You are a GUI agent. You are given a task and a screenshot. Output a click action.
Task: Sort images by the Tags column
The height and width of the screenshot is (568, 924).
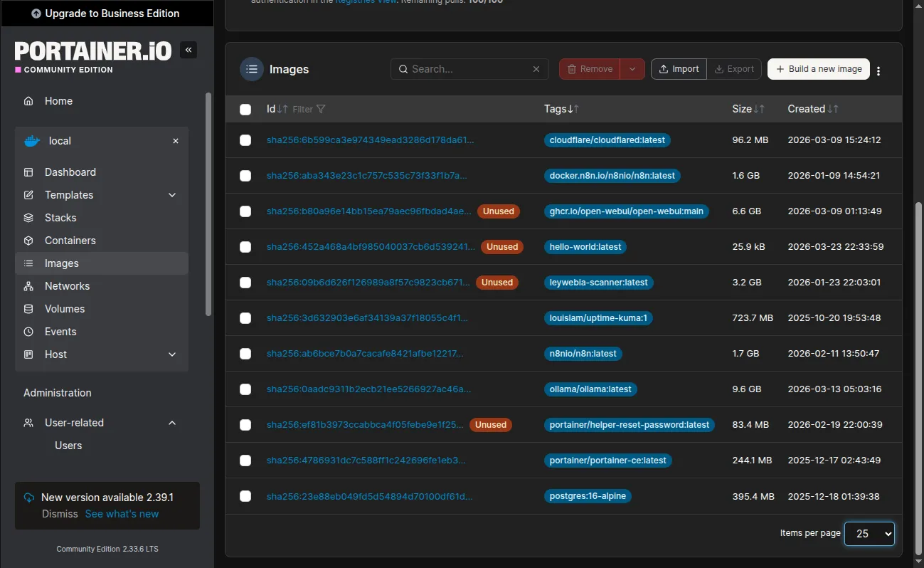coord(562,109)
